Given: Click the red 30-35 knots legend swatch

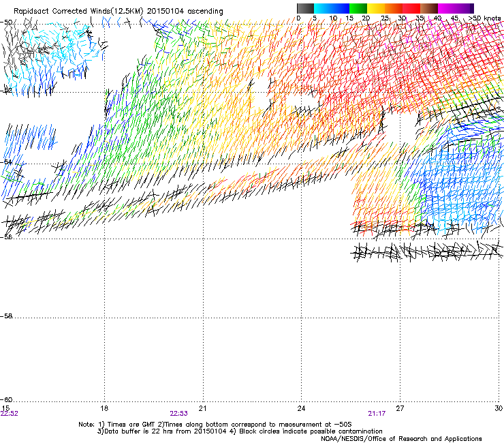Looking at the screenshot, I should pos(411,8).
